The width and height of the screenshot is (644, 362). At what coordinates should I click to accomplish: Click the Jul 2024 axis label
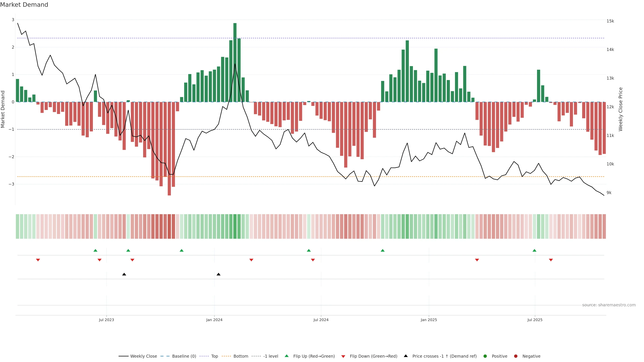point(321,320)
